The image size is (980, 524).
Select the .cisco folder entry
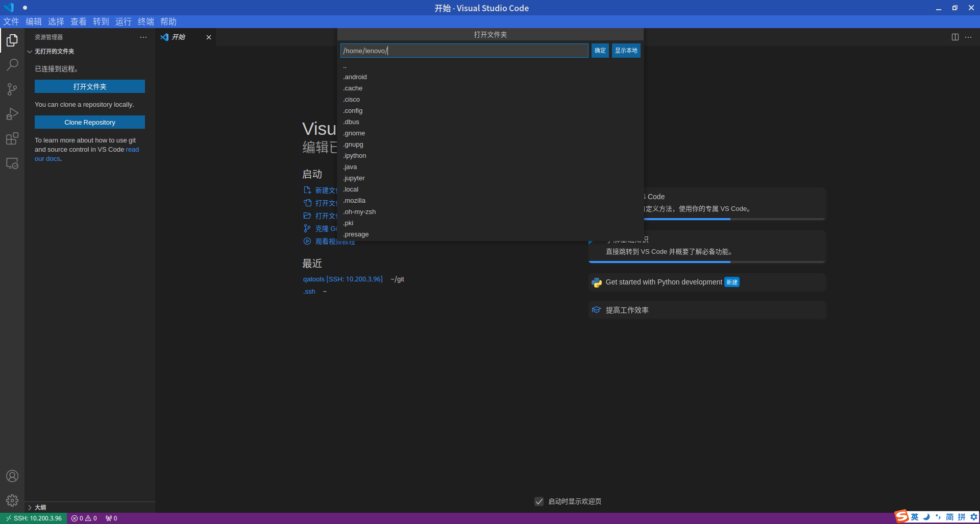tap(490, 100)
